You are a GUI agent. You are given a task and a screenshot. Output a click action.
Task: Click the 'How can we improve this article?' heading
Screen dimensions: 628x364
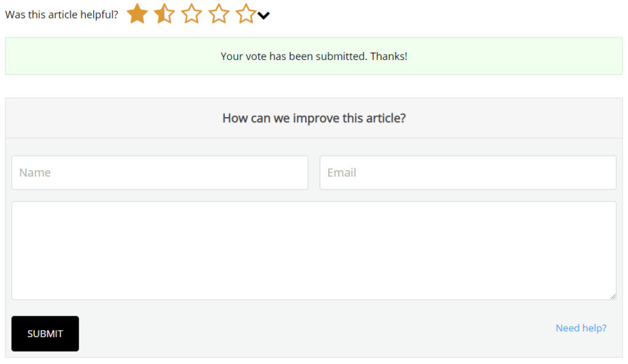tap(314, 118)
